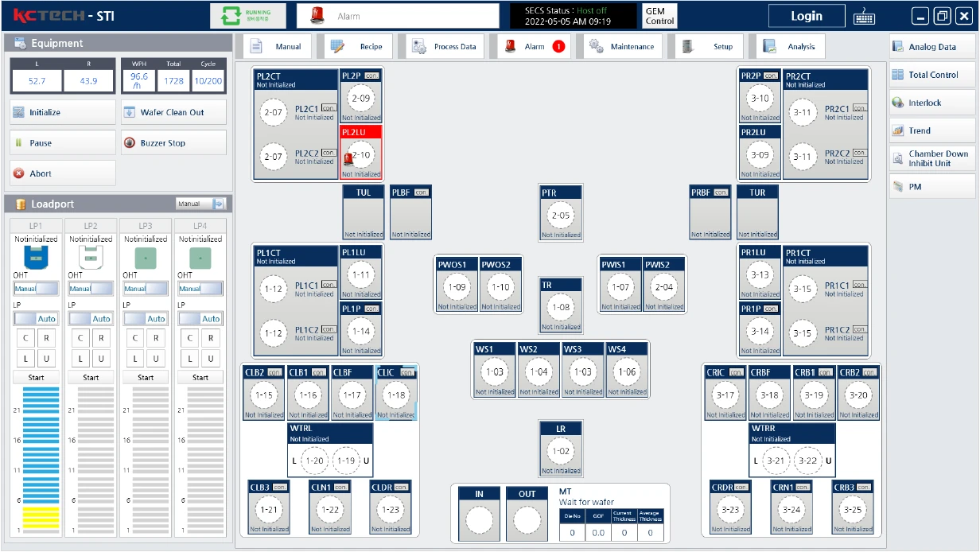
Task: Click LP1 Start button
Action: pos(36,377)
